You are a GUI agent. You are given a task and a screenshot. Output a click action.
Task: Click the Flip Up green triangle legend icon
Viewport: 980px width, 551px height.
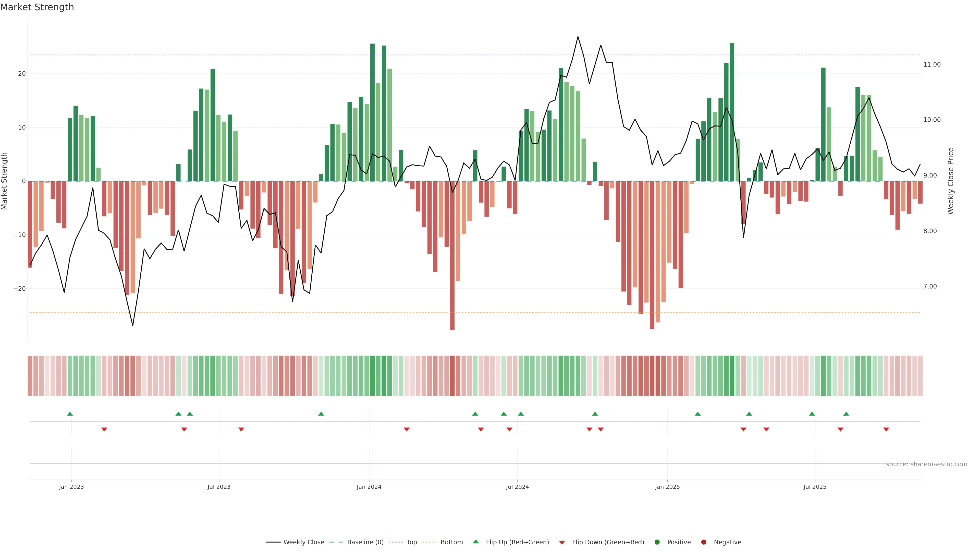475,542
